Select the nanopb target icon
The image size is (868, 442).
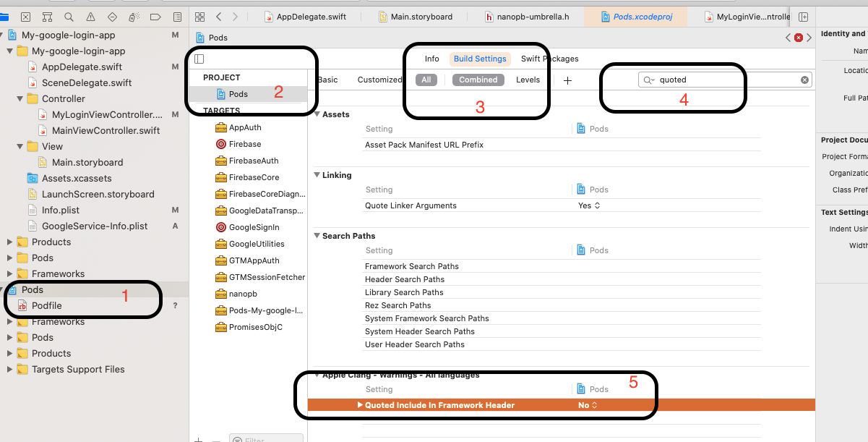click(x=221, y=294)
